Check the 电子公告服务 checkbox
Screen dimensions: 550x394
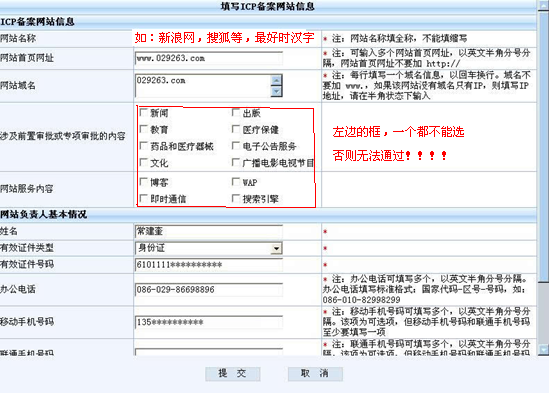click(236, 146)
